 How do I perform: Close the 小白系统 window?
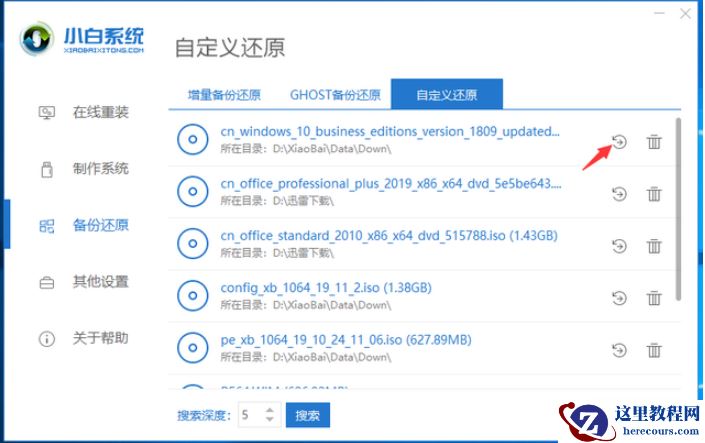[x=685, y=13]
